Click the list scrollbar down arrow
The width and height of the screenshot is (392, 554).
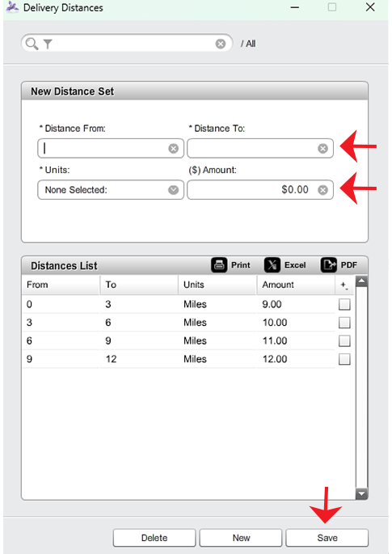point(361,493)
